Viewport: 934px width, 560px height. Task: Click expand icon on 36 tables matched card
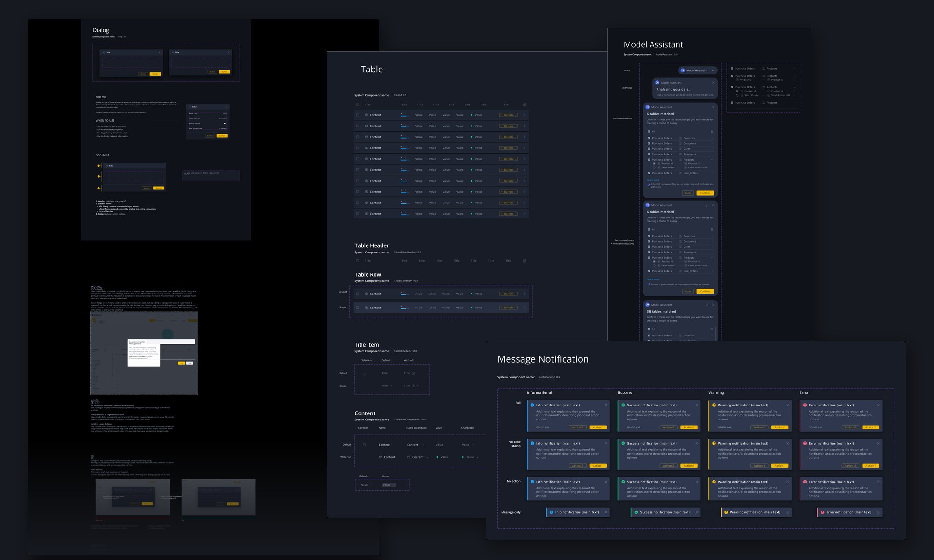coord(707,305)
